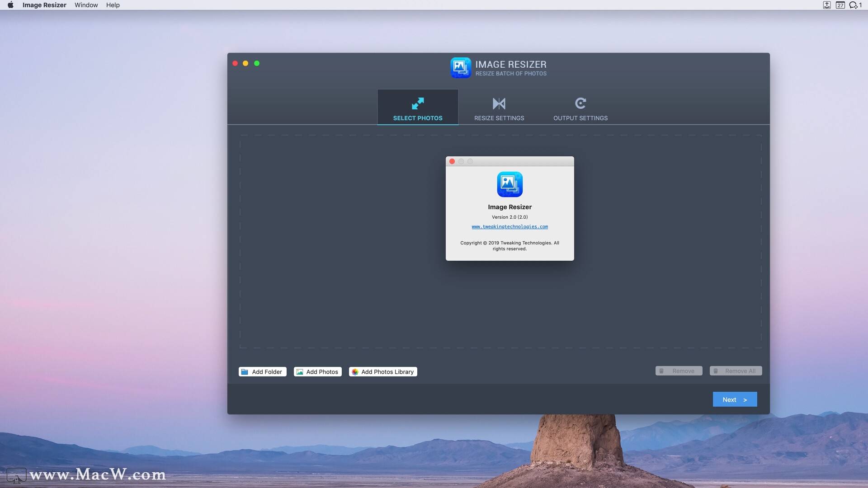Click the Version 2.0 (2.0) text
868x488 pixels.
509,217
